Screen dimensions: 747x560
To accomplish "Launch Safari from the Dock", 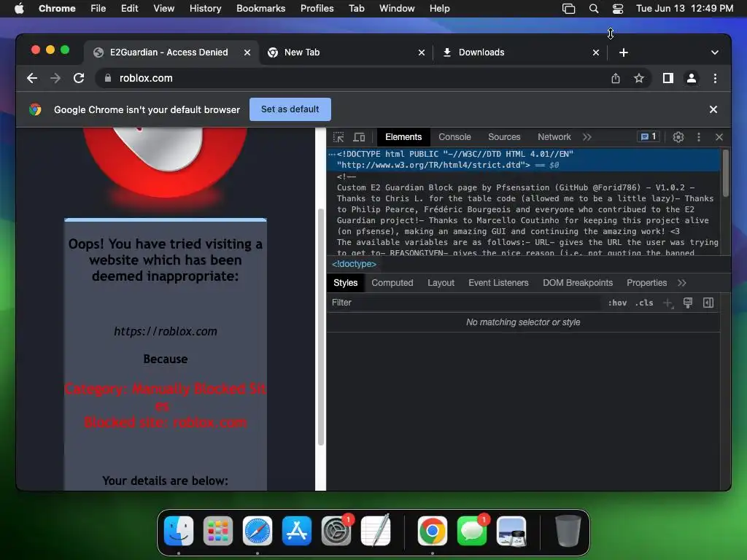I will pos(258,531).
